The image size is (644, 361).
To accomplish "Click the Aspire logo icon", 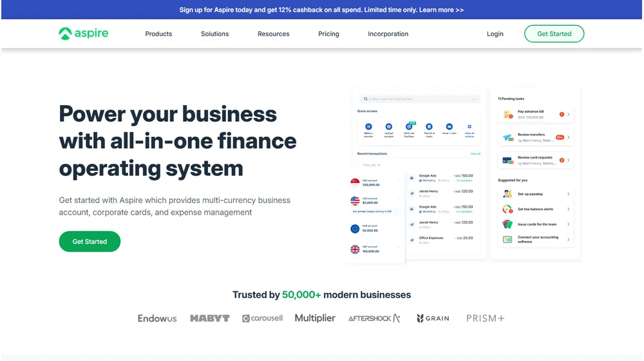I will tap(65, 34).
